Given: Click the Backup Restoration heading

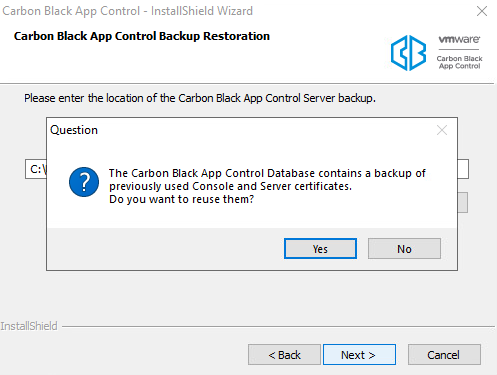Looking at the screenshot, I should [x=142, y=36].
